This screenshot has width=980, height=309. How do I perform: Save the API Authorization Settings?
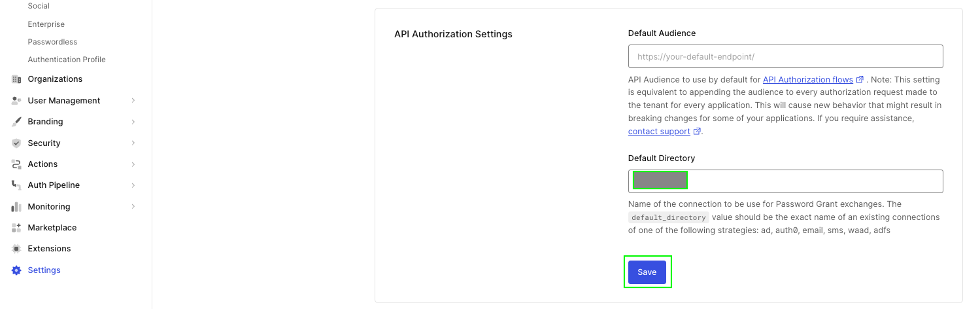point(647,272)
